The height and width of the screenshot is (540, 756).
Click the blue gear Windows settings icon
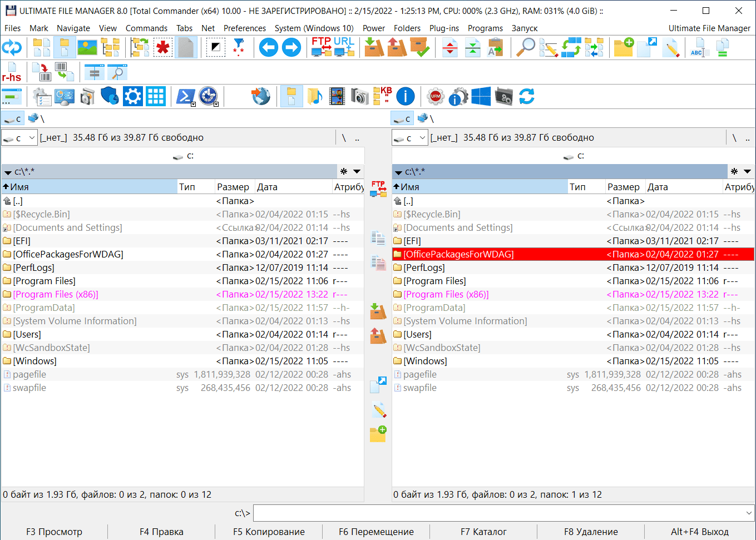[x=133, y=96]
